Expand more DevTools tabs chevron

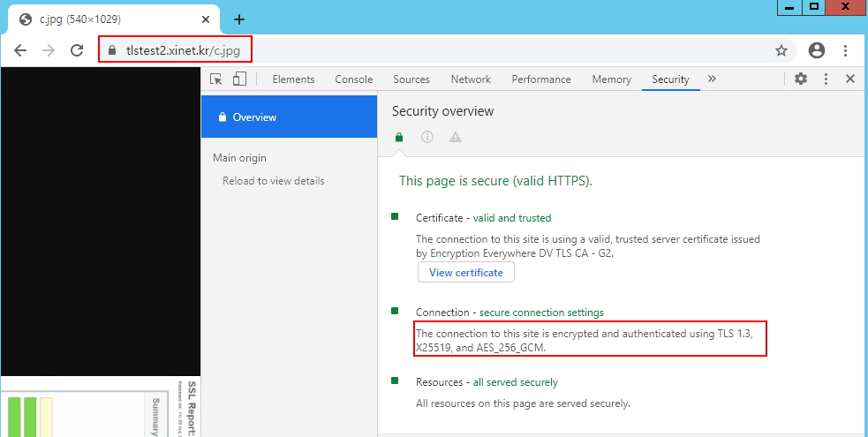[x=712, y=79]
